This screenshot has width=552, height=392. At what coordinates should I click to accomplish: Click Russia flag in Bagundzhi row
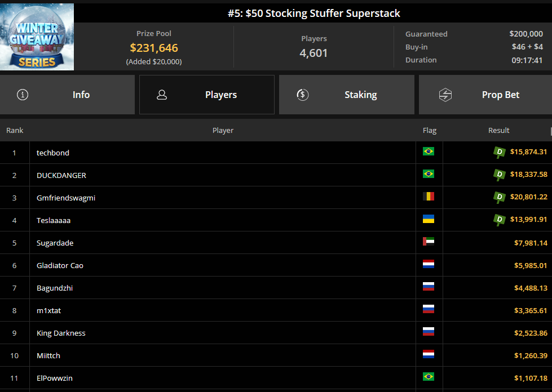coord(429,286)
